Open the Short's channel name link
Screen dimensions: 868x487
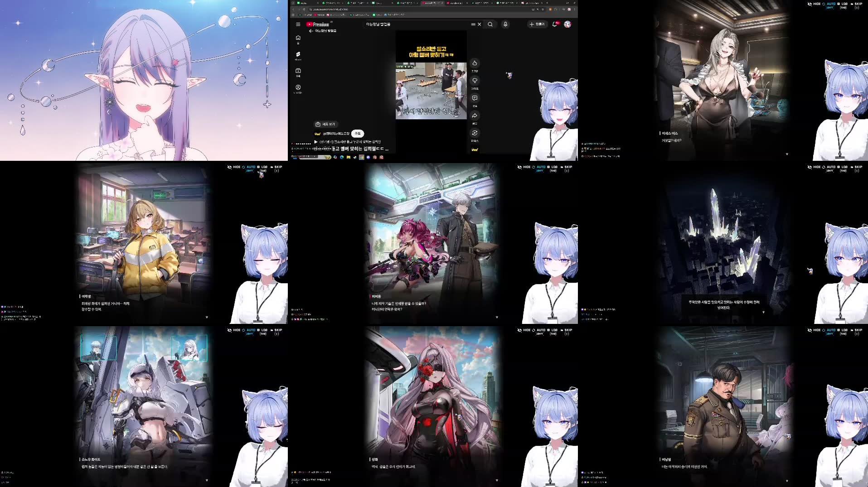tap(335, 134)
